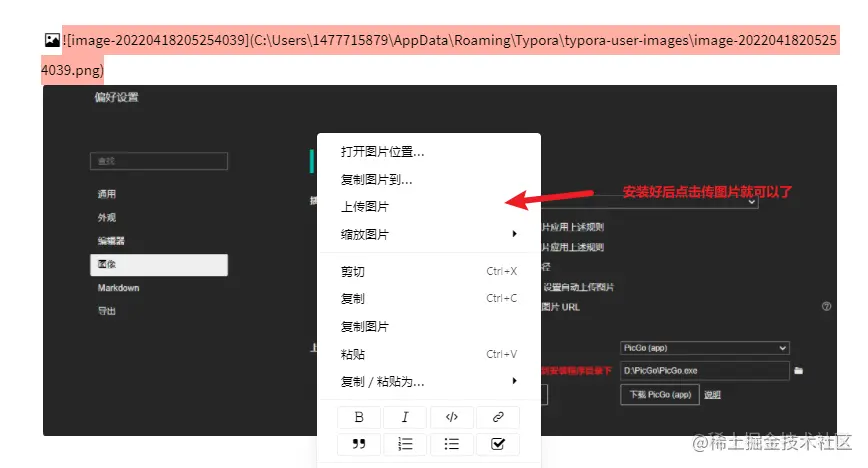The image size is (868, 468).
Task: Insert a block quote with quote icon
Action: (x=359, y=444)
